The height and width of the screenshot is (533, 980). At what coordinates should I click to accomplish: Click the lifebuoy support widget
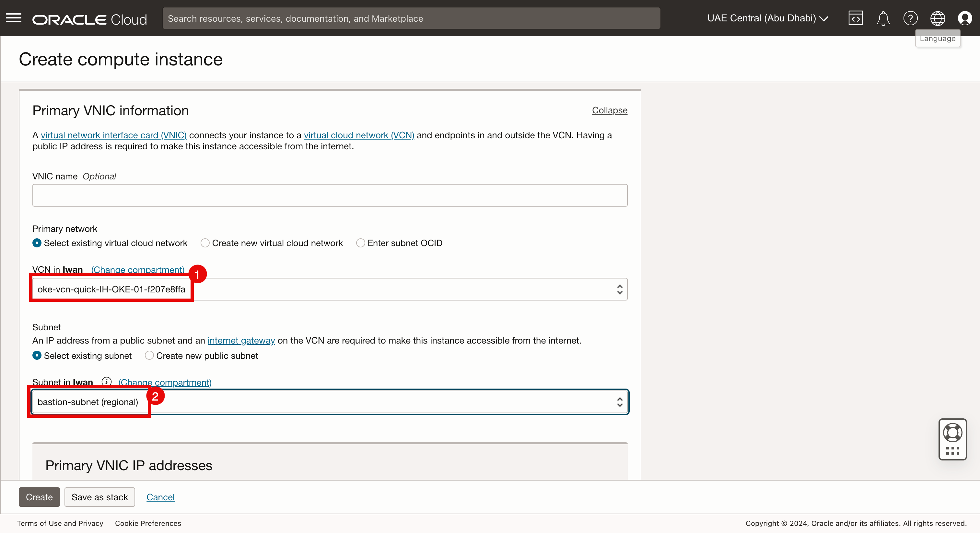click(952, 433)
